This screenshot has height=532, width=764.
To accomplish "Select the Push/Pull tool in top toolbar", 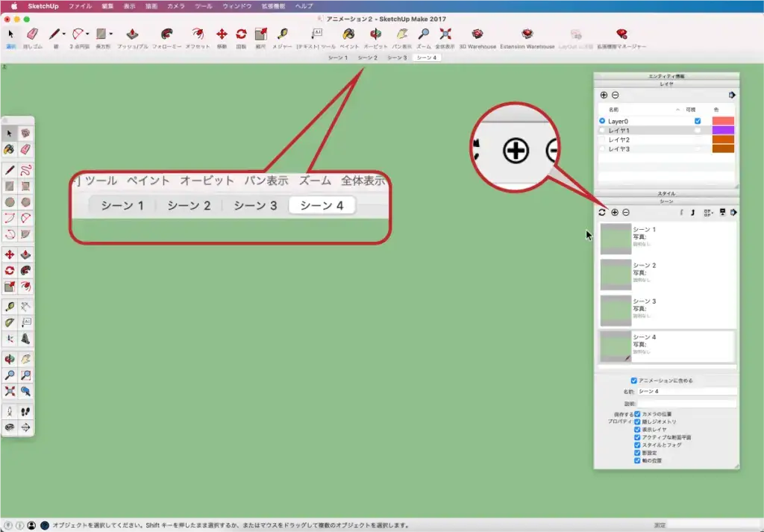I will [x=132, y=34].
